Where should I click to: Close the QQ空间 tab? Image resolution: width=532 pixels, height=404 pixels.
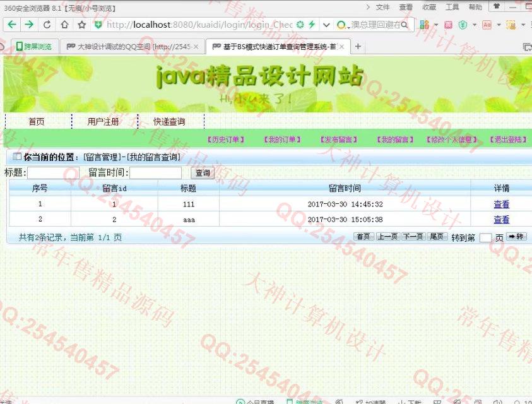[x=196, y=47]
